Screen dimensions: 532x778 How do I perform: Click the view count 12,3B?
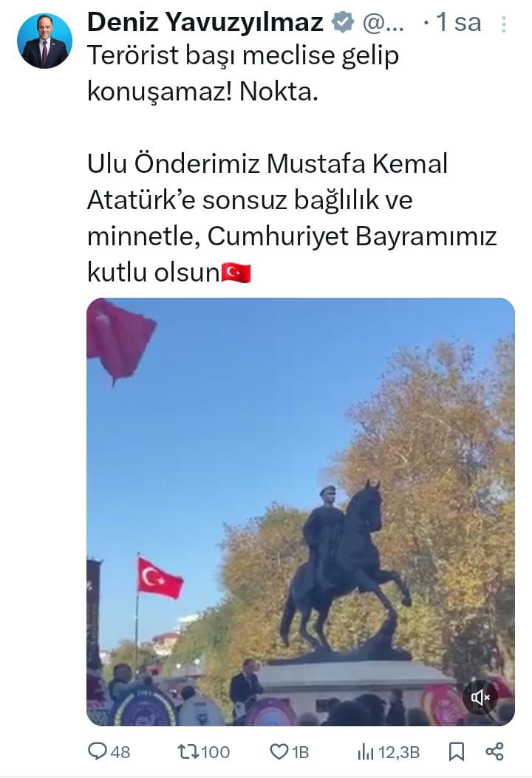click(398, 753)
